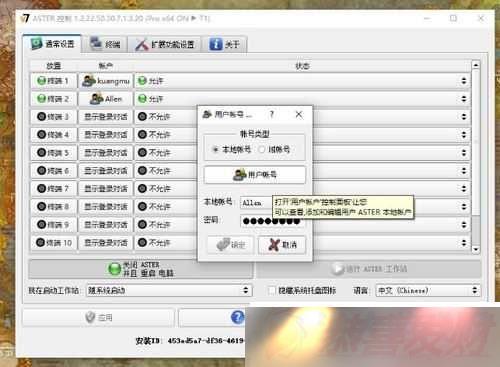Switch to the Terminals tab

click(105, 44)
